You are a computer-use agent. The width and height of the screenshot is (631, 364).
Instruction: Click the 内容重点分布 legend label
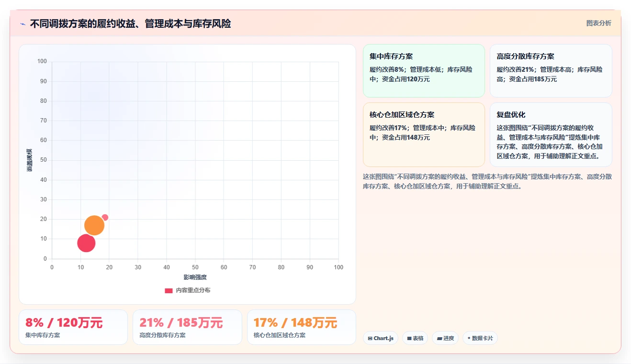point(193,290)
